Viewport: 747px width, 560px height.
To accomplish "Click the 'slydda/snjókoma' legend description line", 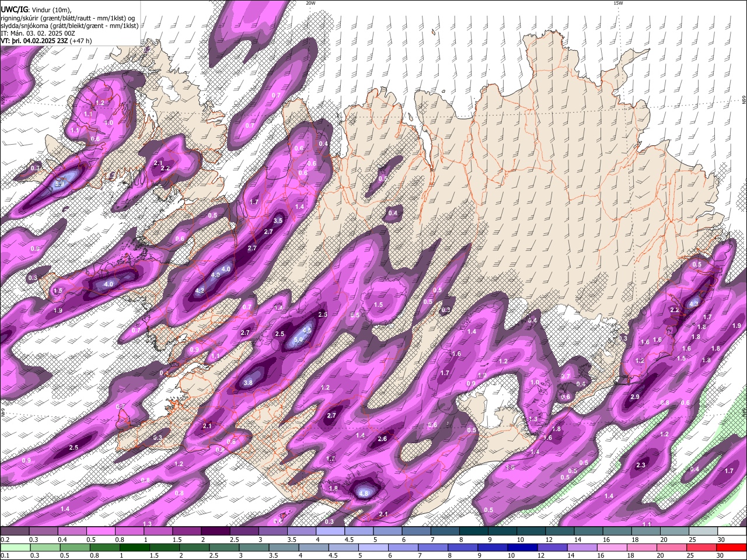I will click(69, 26).
